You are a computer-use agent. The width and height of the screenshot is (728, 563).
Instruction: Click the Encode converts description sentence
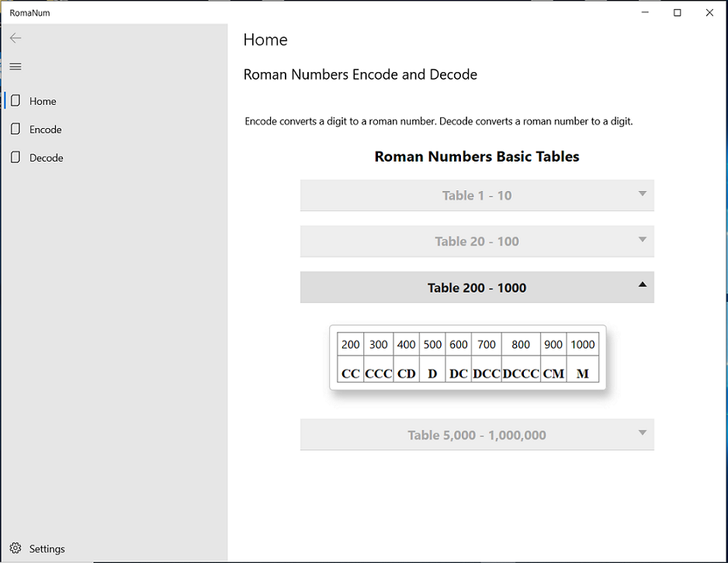pos(439,122)
